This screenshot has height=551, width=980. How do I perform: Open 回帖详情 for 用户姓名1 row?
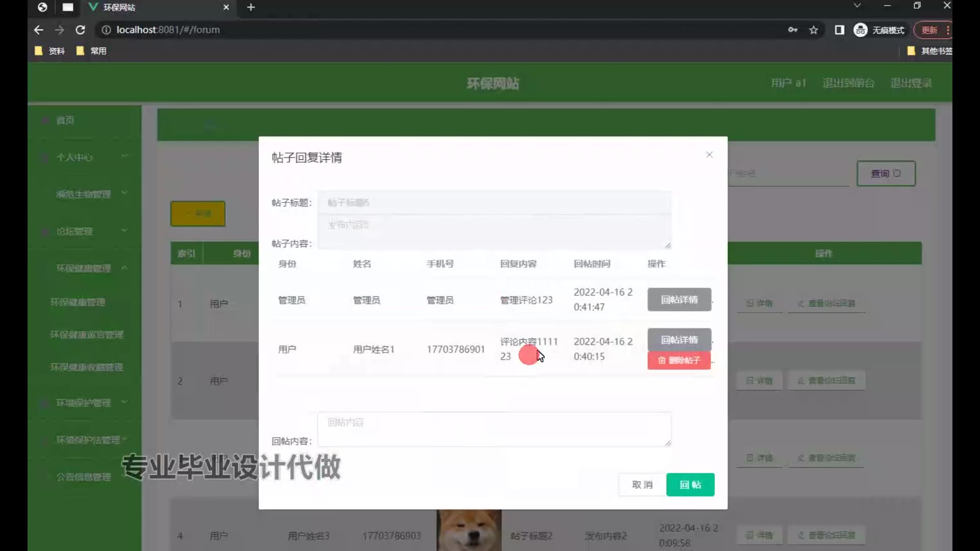click(x=679, y=340)
